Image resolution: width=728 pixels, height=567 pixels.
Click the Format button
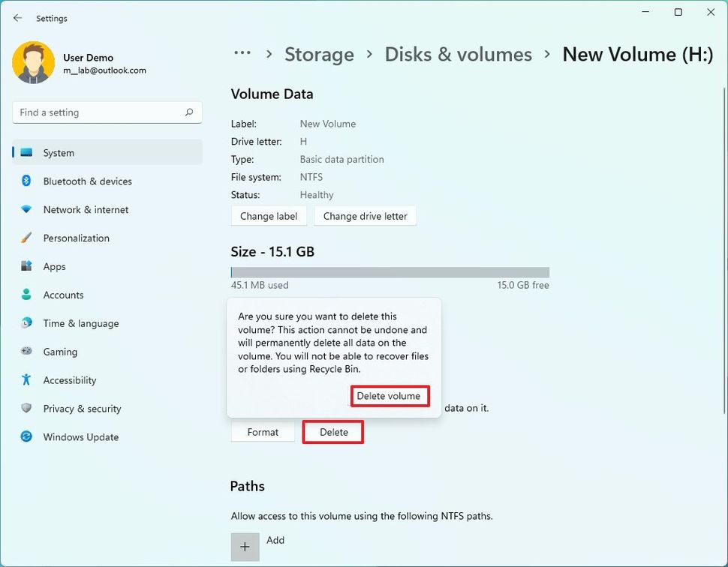[x=263, y=431]
